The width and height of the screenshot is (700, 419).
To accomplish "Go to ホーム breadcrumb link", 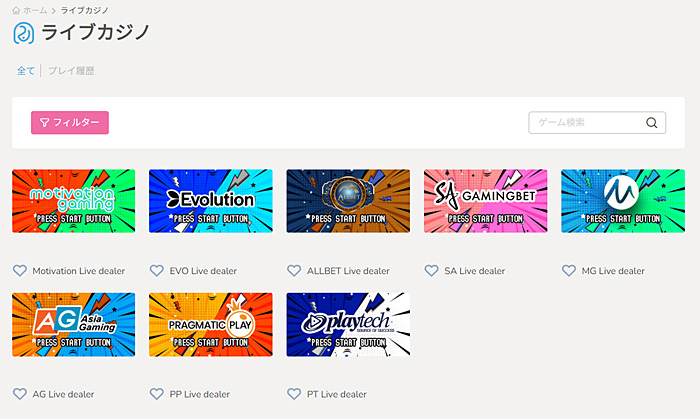I will point(35,10).
